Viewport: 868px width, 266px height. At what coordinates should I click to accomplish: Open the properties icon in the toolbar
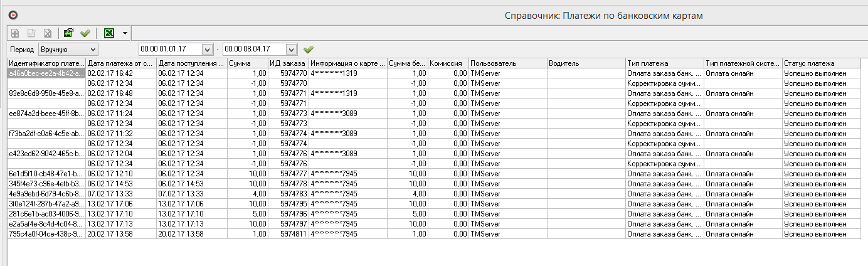tap(69, 33)
